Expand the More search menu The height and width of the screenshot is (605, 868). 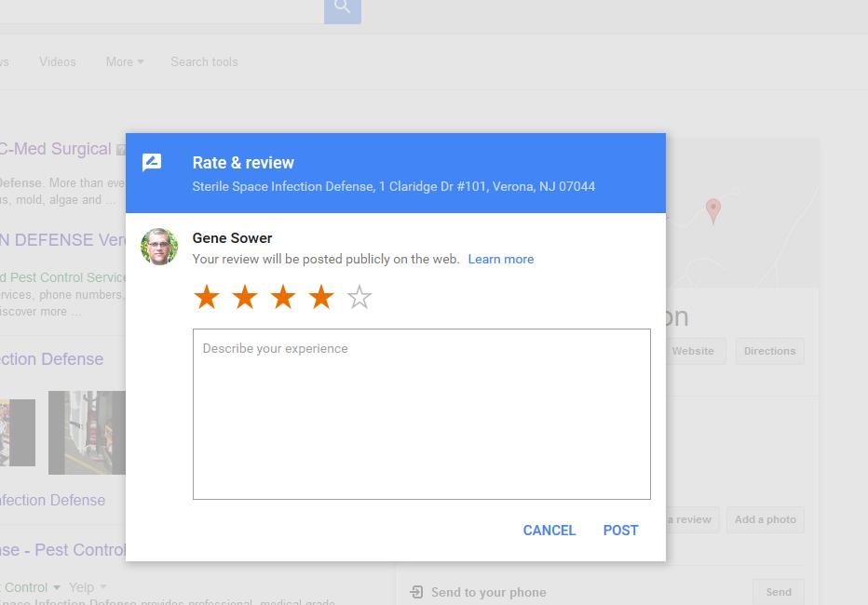click(x=125, y=62)
